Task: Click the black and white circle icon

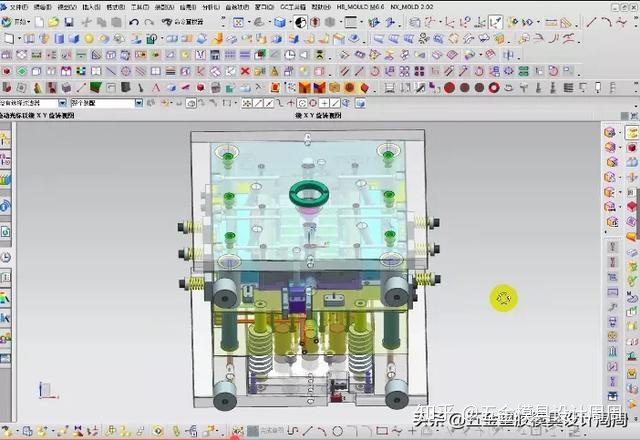Action: 300,22
